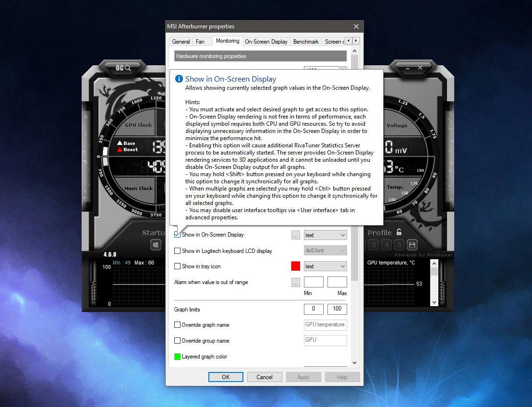The height and width of the screenshot is (407, 532).
Task: Pick the green layered graph color swatch
Action: point(177,357)
